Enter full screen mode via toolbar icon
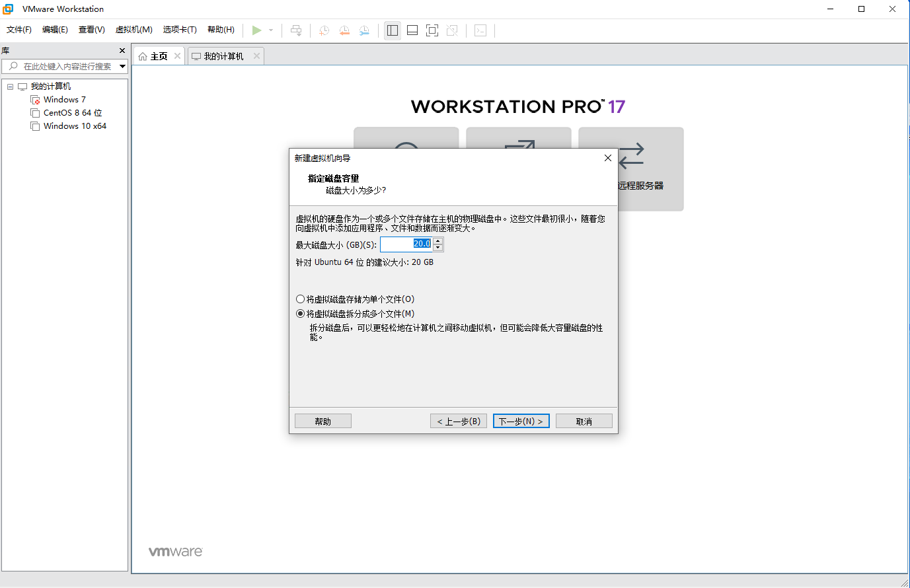 click(432, 30)
